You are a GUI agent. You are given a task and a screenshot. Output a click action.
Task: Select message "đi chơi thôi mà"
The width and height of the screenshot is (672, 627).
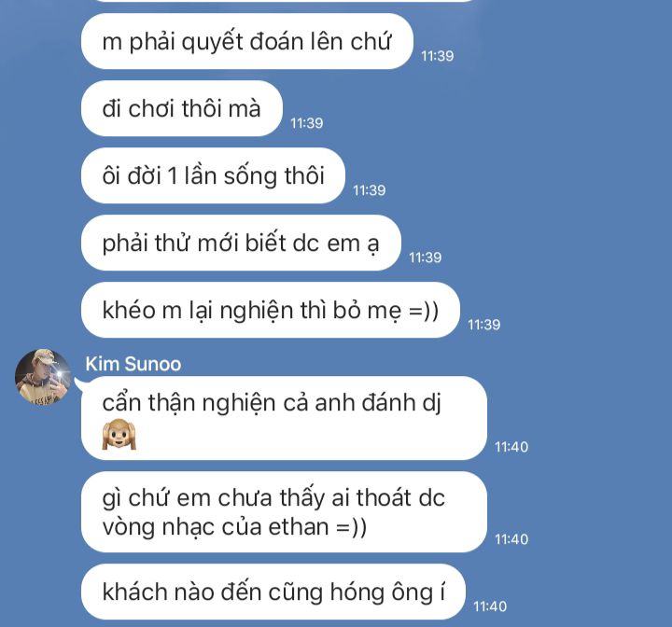[182, 108]
